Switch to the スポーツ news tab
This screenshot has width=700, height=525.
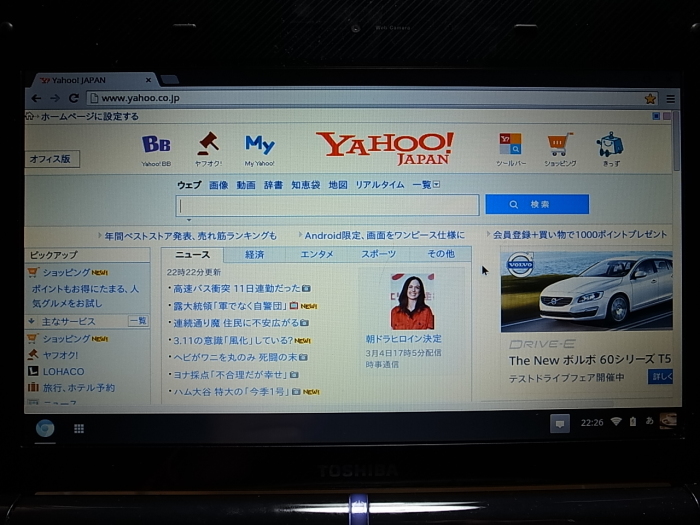(379, 254)
